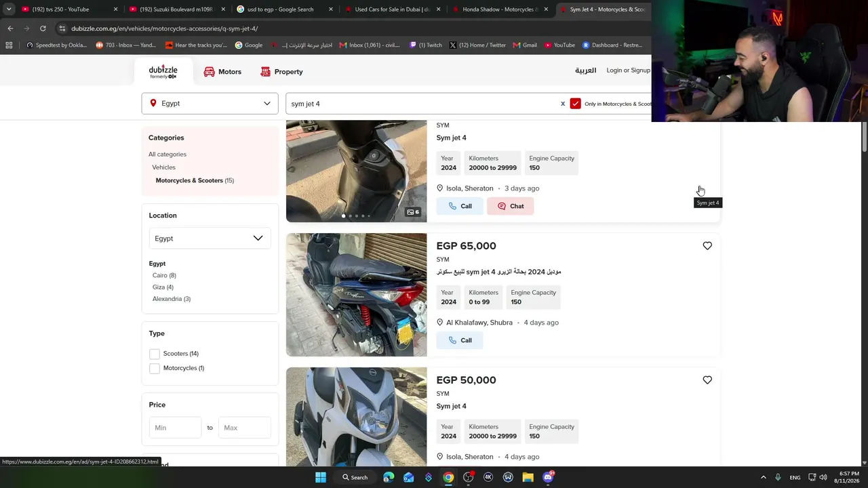
Task: Open Chrome from the taskbar
Action: (x=448, y=477)
